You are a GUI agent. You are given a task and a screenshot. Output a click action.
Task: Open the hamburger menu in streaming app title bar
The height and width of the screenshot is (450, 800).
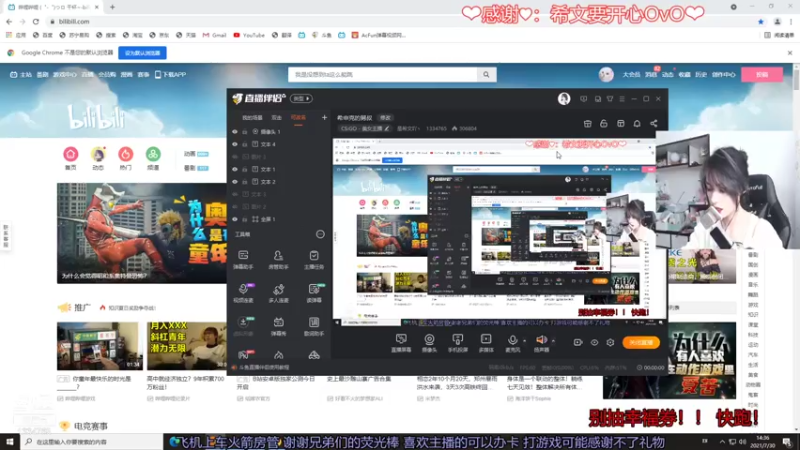click(622, 98)
